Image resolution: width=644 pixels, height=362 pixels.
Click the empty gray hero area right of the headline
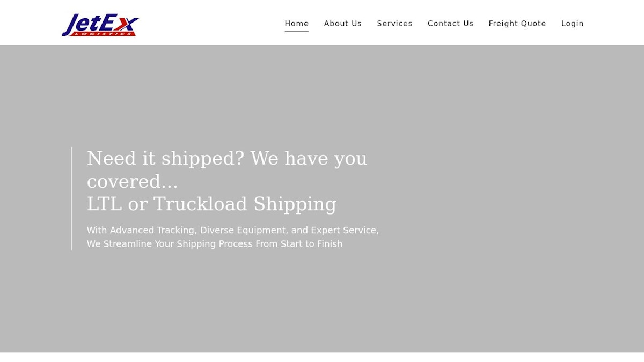coord(510,198)
